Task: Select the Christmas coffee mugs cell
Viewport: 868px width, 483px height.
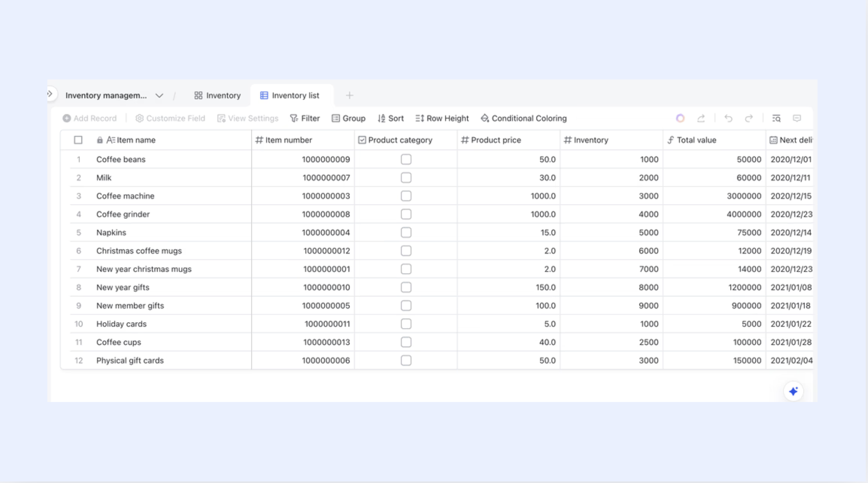Action: (172, 251)
